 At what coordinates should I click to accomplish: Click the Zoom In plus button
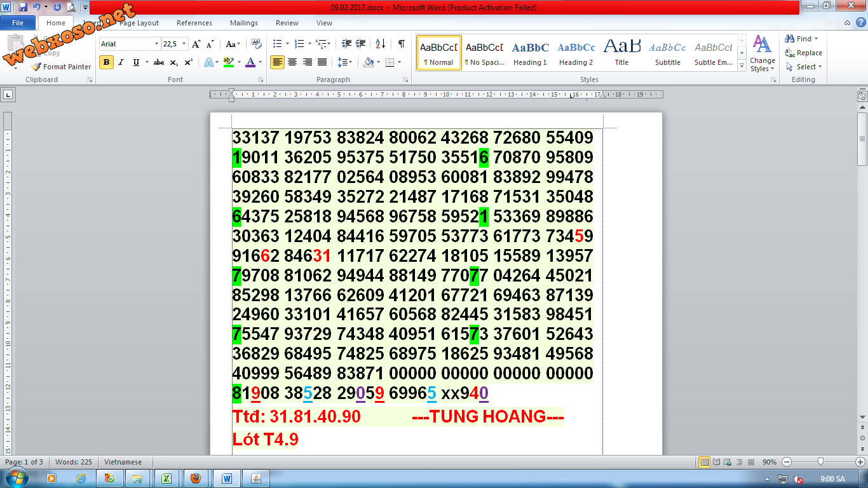click(x=861, y=462)
